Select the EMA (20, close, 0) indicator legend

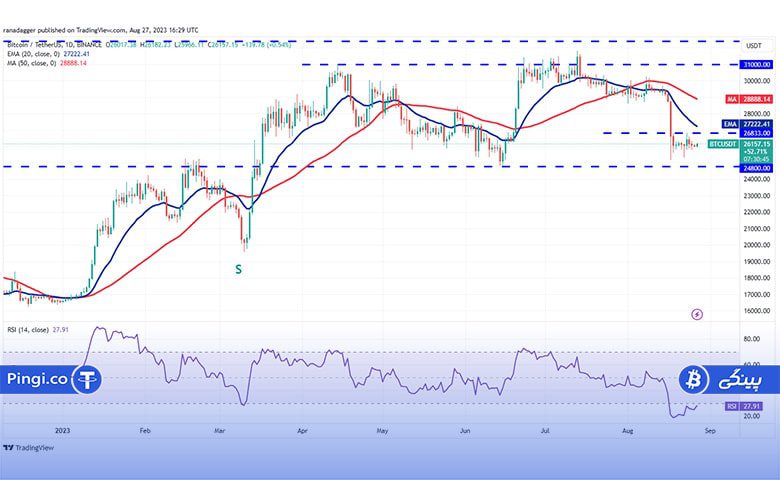tap(48, 54)
